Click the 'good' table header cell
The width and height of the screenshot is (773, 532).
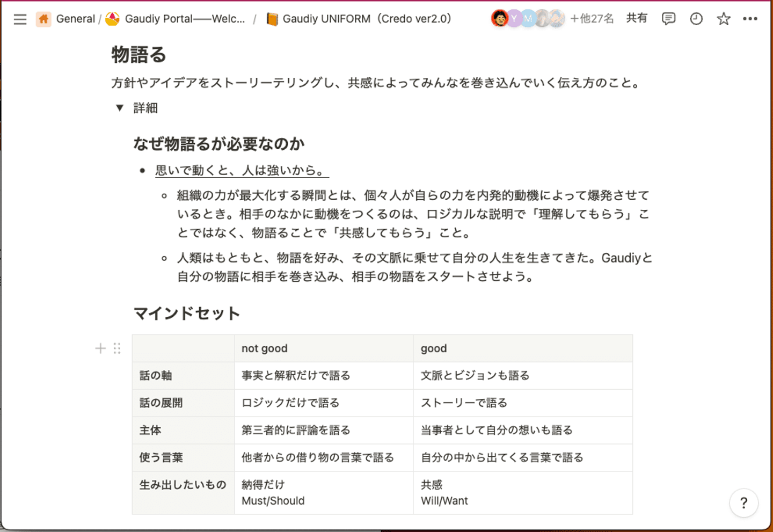tap(523, 348)
